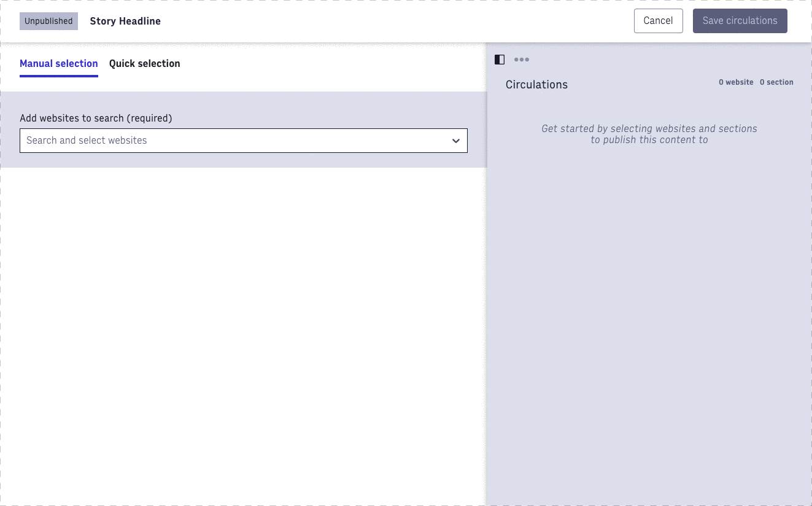Click the Add websites to search label
812x506 pixels.
[96, 118]
